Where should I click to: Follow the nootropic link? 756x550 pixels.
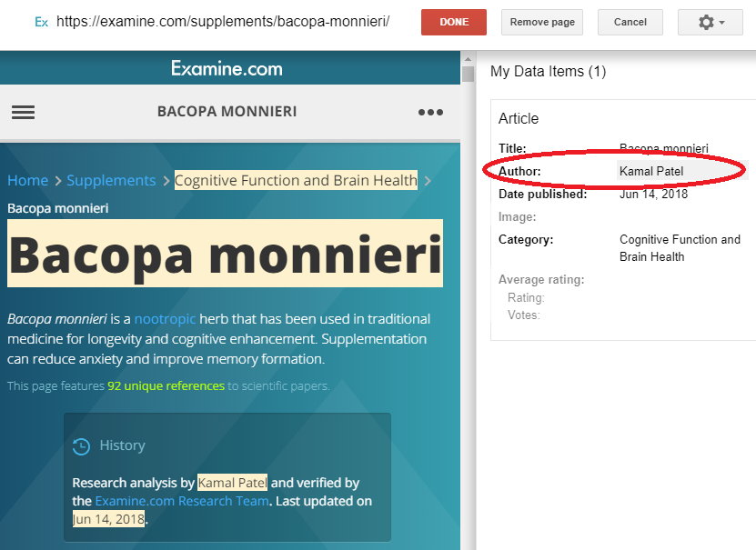(165, 319)
